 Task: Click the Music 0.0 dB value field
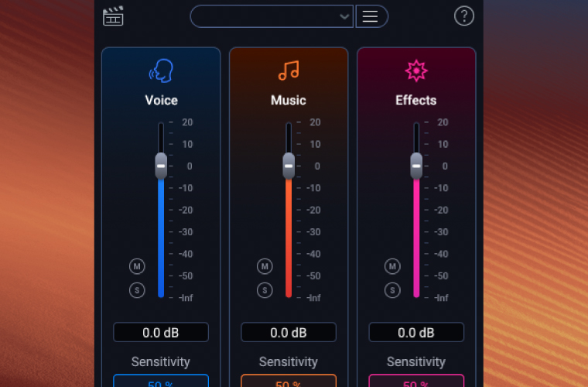[289, 333]
